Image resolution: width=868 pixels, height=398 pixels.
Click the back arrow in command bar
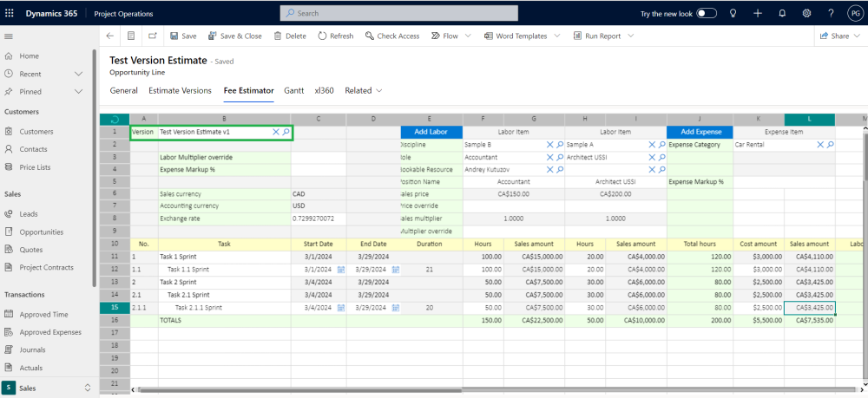click(109, 36)
